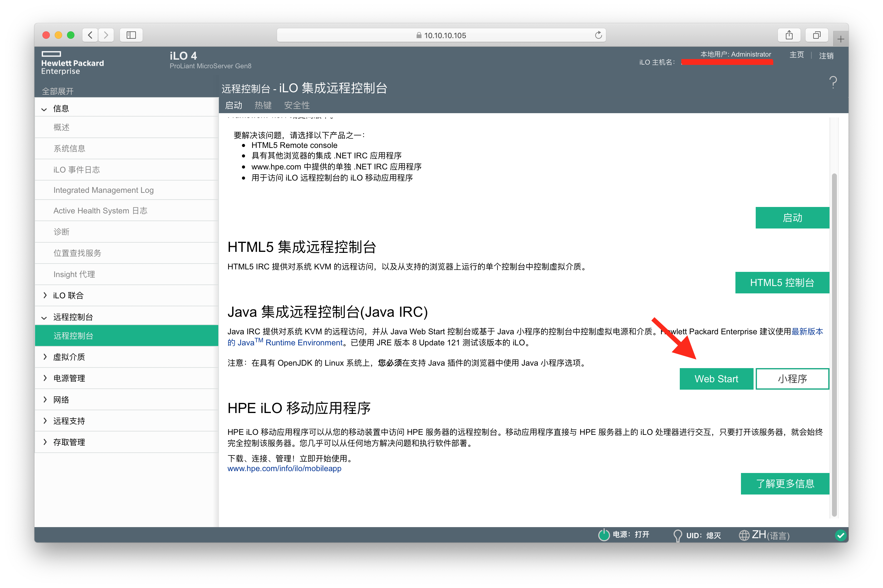Click the Web Start button
The height and width of the screenshot is (588, 883).
tap(716, 379)
